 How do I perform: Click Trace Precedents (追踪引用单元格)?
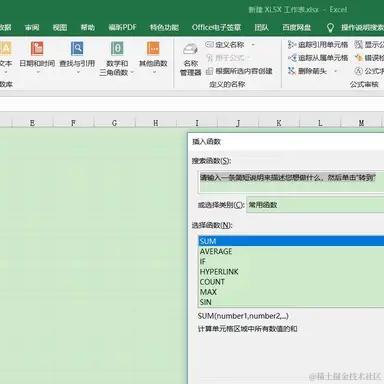coord(318,44)
